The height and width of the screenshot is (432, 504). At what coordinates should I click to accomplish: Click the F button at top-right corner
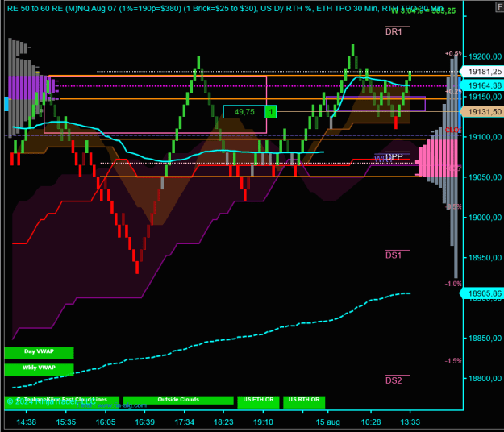pos(499,7)
